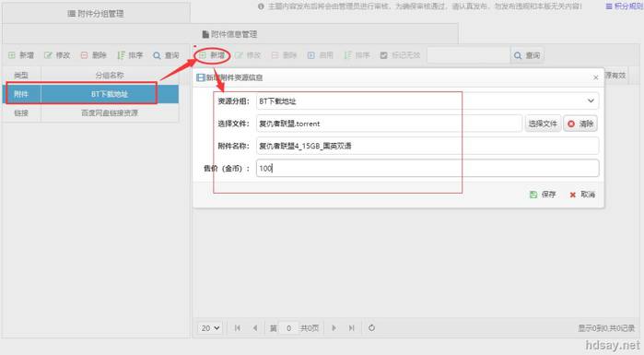Click the 排序 sort icon in the left panel
Image resolution: width=644 pixels, height=355 pixels.
click(121, 55)
